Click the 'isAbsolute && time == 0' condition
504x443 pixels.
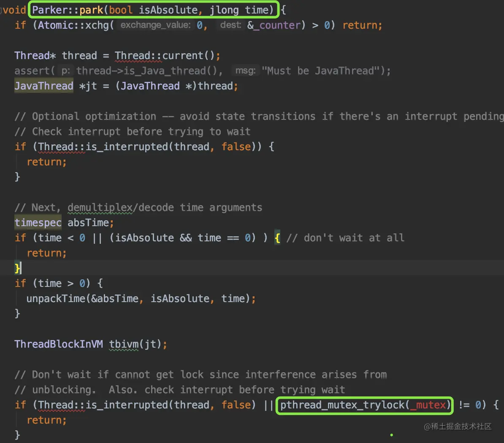point(183,238)
